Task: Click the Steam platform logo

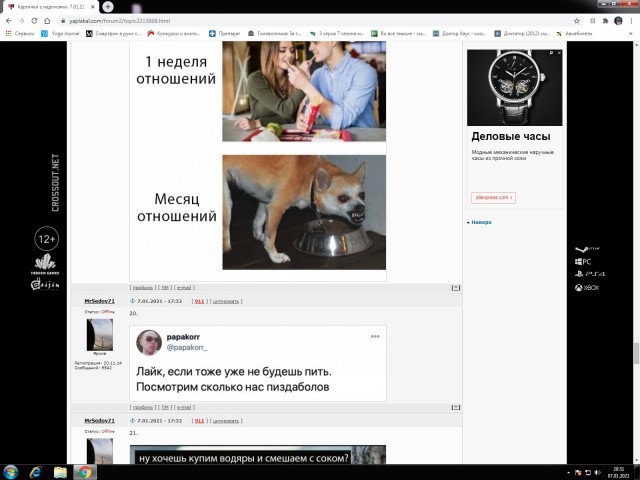Action: (x=587, y=249)
